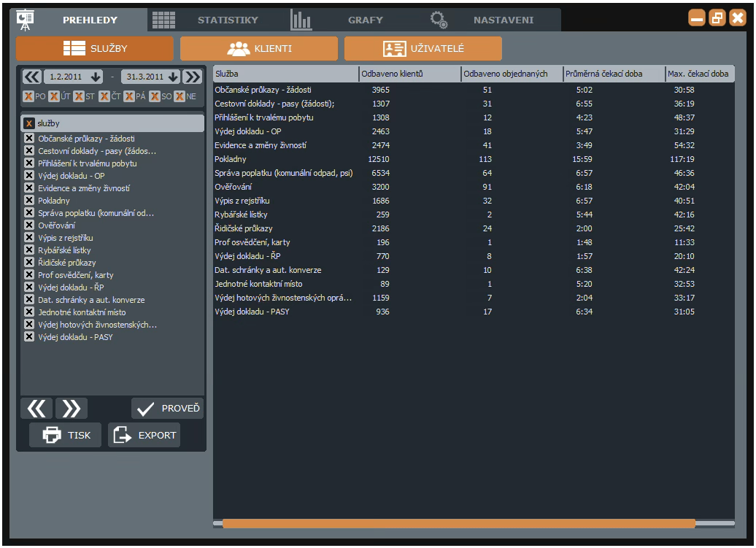756x548 pixels.
Task: Uncheck Občanské průkazy - žádosti in list
Action: (x=29, y=139)
